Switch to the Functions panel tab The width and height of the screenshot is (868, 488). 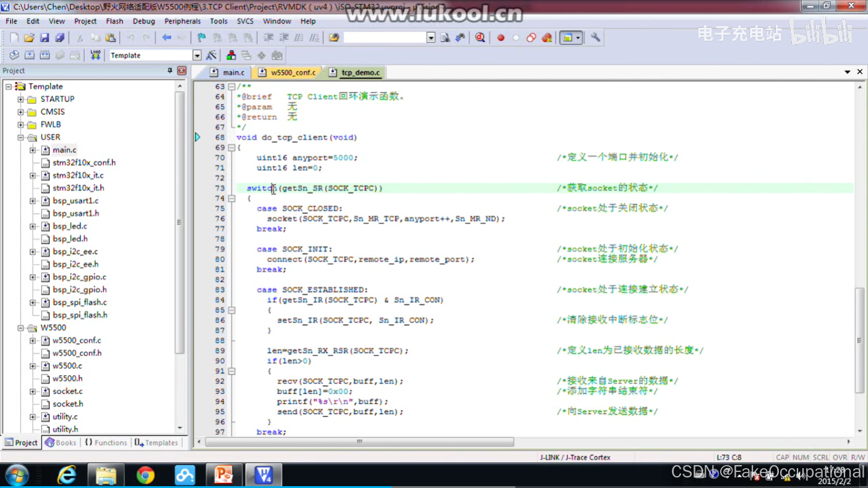coord(106,443)
